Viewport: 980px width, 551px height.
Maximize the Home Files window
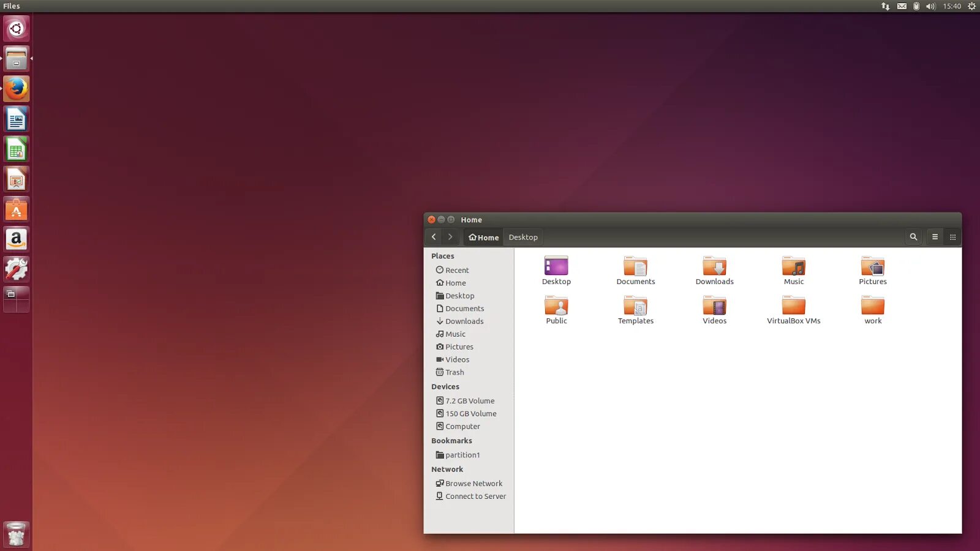451,220
